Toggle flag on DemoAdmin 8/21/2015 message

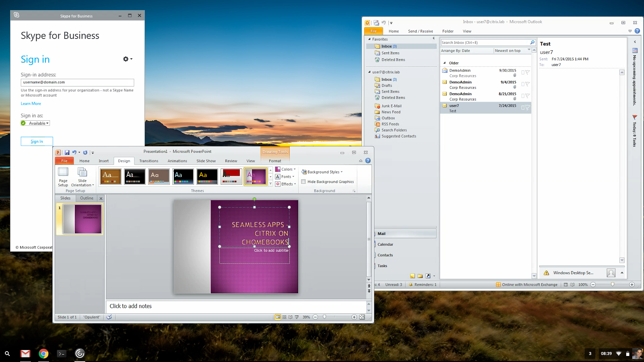(x=527, y=96)
